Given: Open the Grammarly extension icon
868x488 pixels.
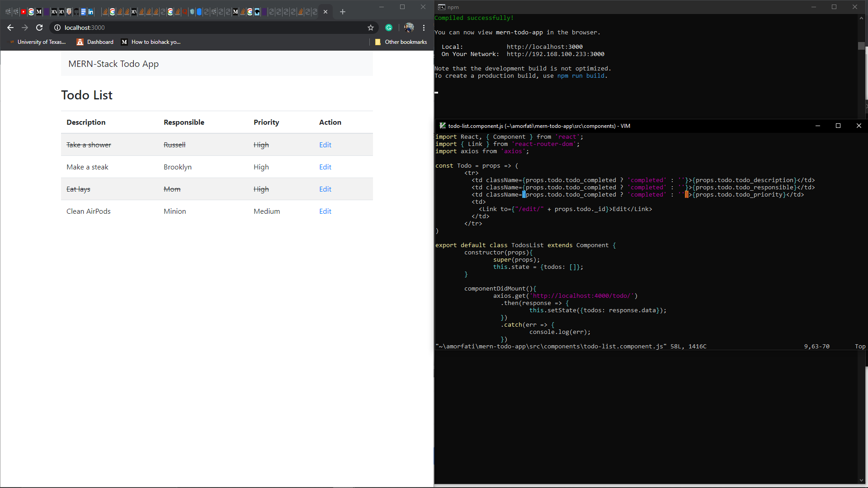Looking at the screenshot, I should click(389, 28).
